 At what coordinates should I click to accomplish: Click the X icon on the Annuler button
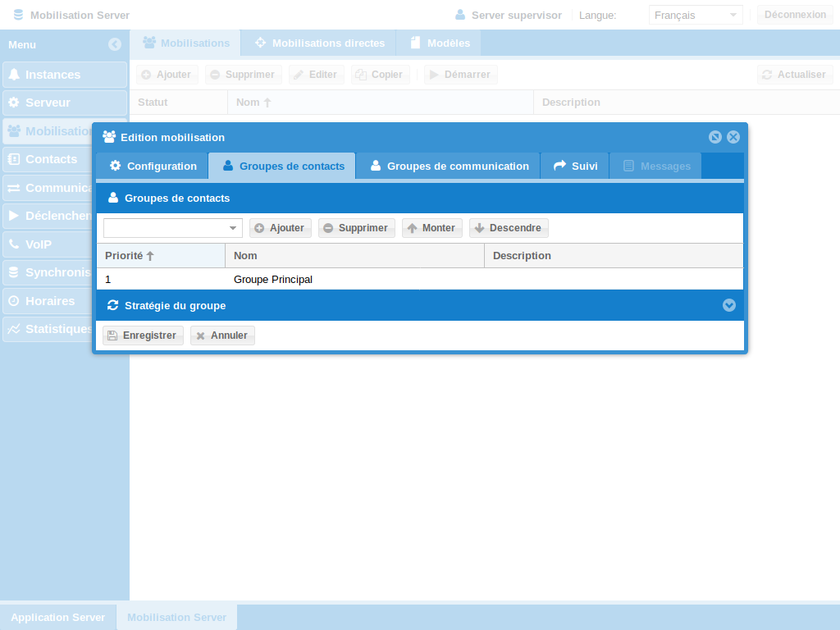point(200,336)
